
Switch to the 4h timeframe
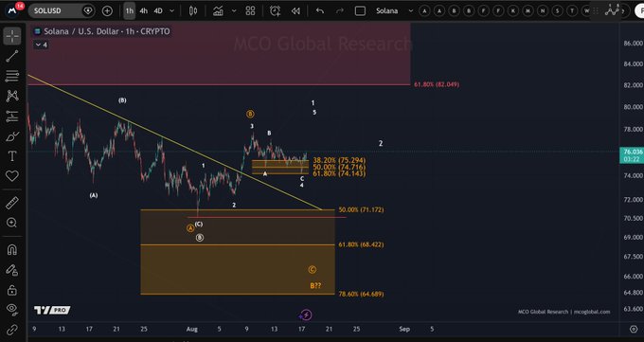(x=143, y=11)
